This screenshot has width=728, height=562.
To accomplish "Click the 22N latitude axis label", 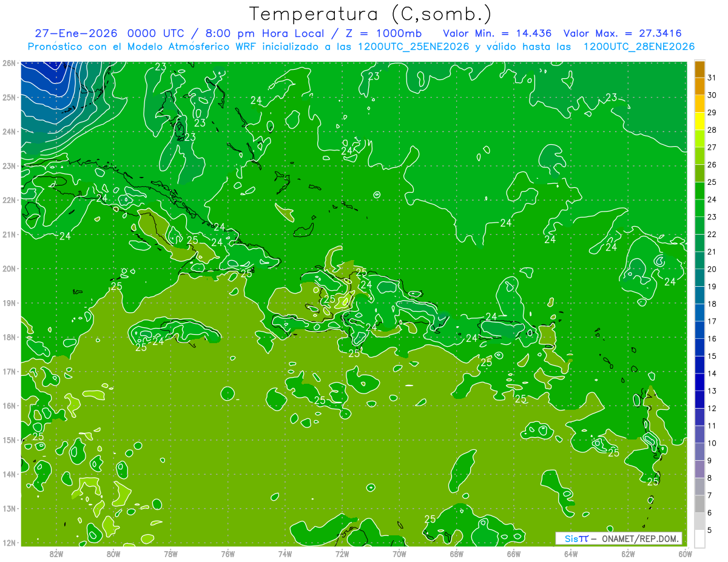I will pos(8,200).
